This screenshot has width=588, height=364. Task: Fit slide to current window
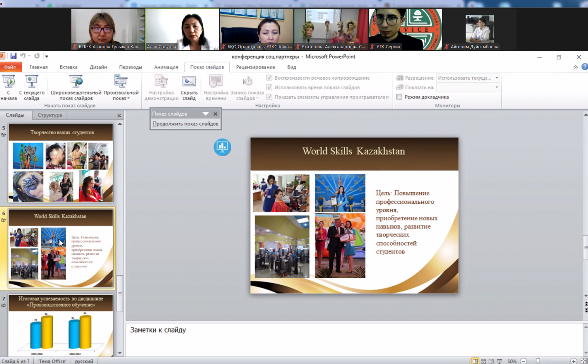pyautogui.click(x=583, y=361)
